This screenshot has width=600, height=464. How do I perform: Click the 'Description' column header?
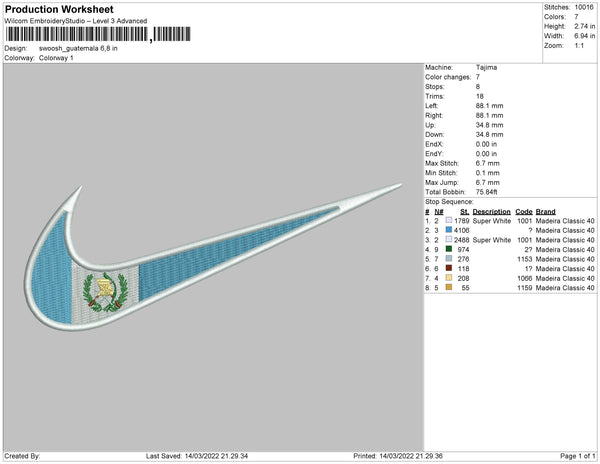[491, 212]
